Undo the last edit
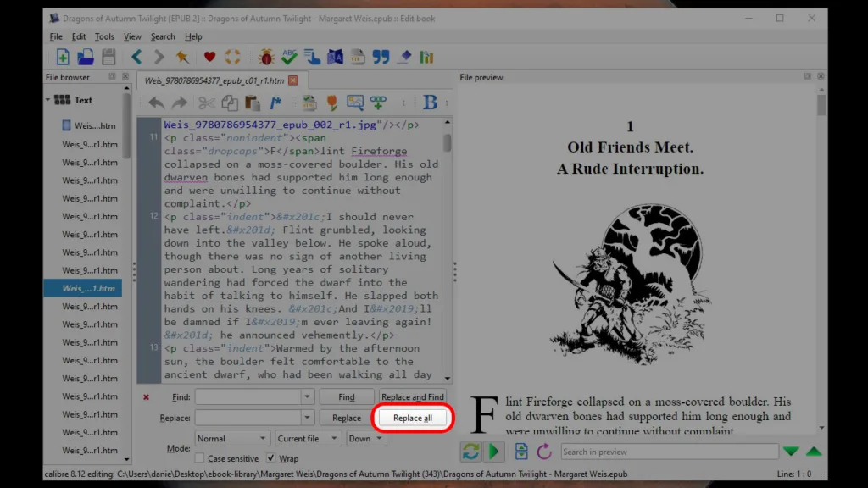The width and height of the screenshot is (868, 488). point(158,103)
